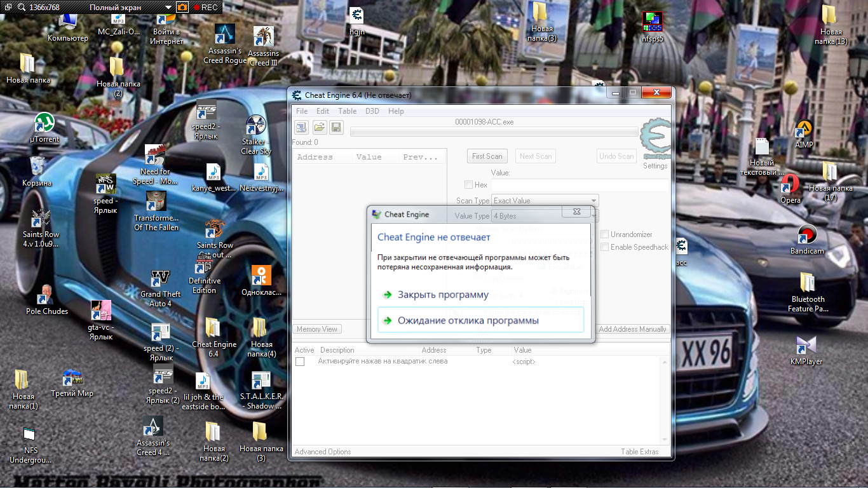868x488 pixels.
Task: Select the Cheat Engine 6.4 desktop folder
Action: [x=214, y=338]
